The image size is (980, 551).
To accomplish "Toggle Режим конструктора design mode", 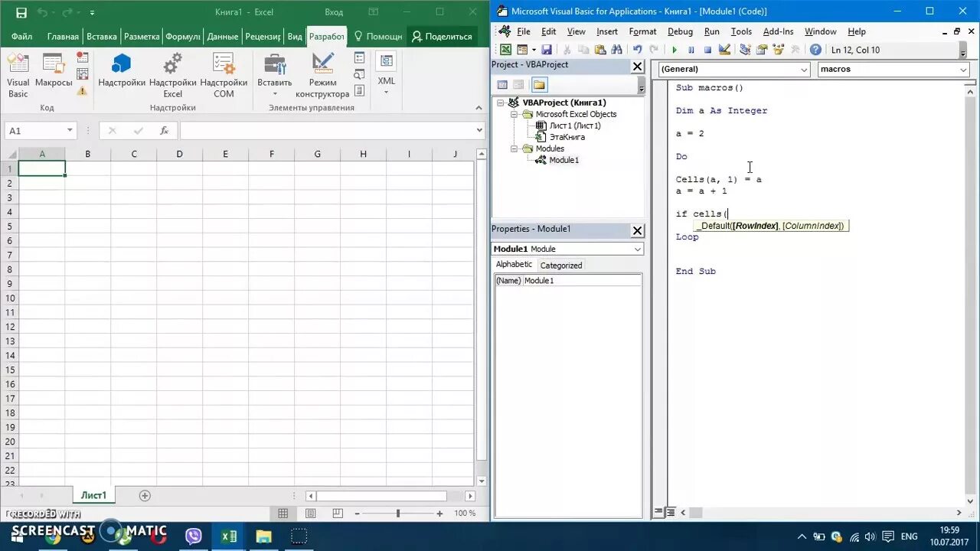I will tap(322, 76).
